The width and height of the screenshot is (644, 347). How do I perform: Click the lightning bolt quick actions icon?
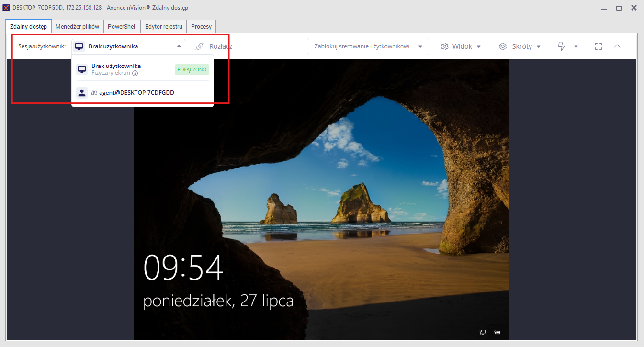562,46
